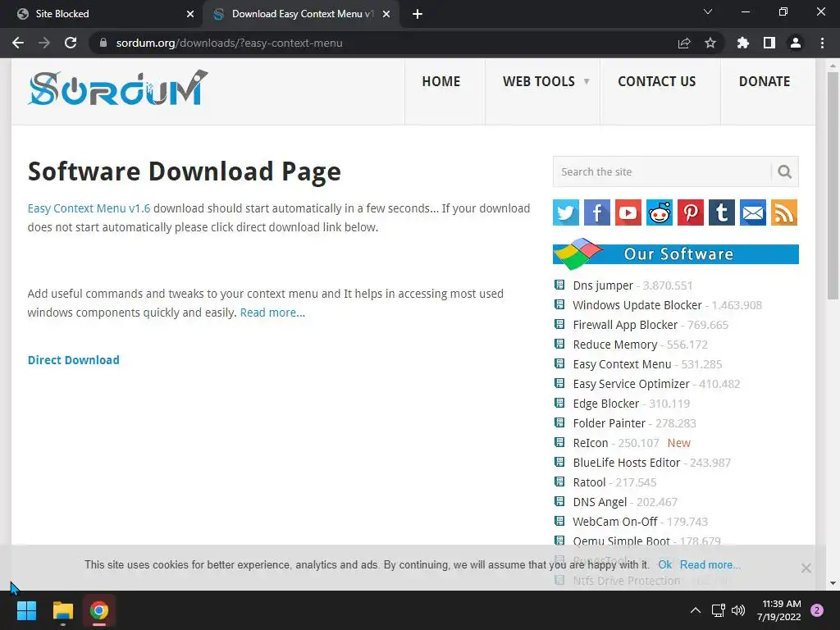Open DNS Angel software link
Screen dimensions: 840x630
(x=600, y=502)
